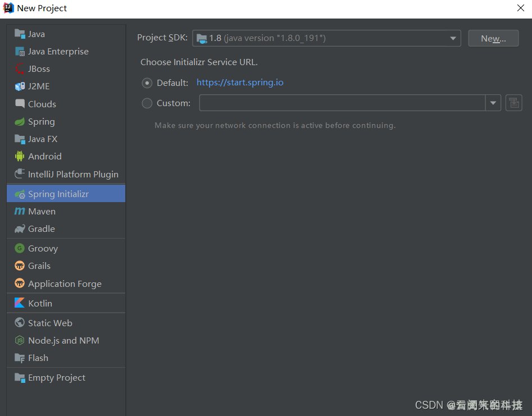Click the Maven 'm' icon

(20, 212)
